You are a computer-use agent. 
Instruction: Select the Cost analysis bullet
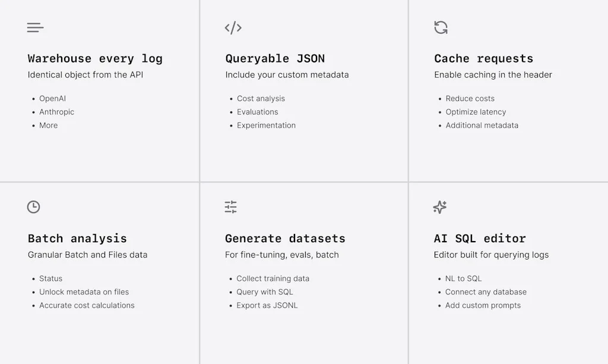(261, 99)
